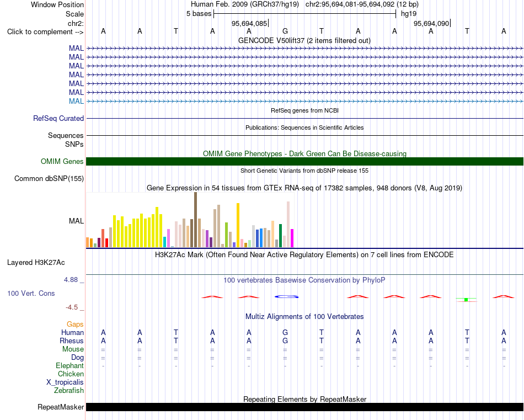The height and width of the screenshot is (420, 524).
Task: Open the OMIM Genes track label
Action: pos(62,162)
